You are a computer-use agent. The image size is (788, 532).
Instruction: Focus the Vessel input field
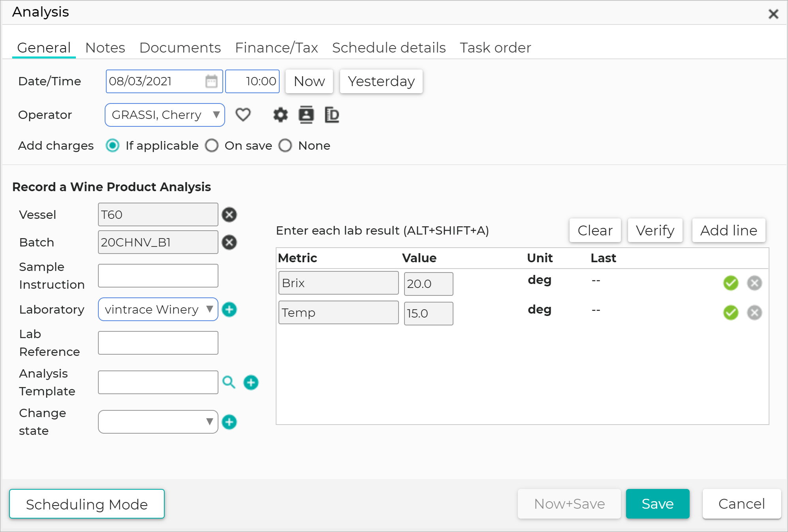point(158,214)
